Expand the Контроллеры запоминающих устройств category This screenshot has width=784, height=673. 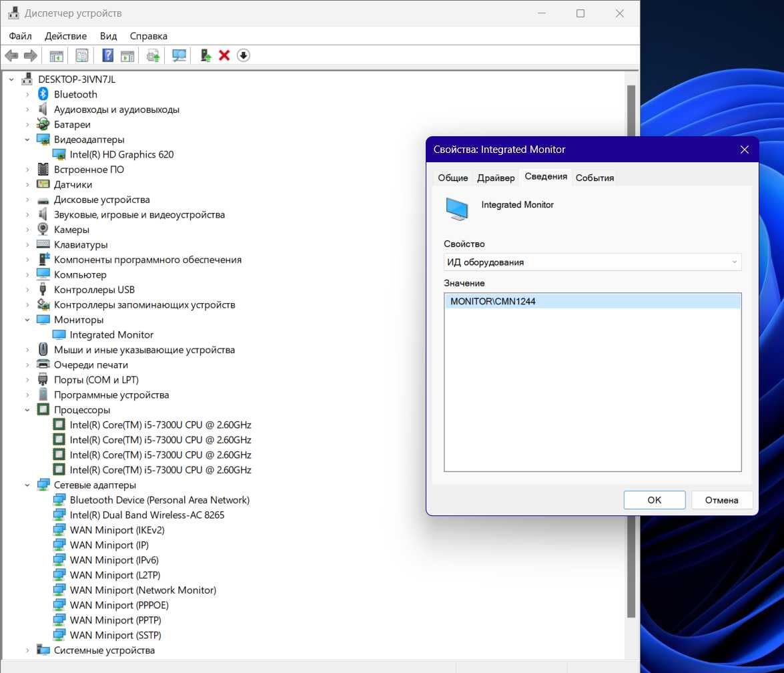click(27, 304)
